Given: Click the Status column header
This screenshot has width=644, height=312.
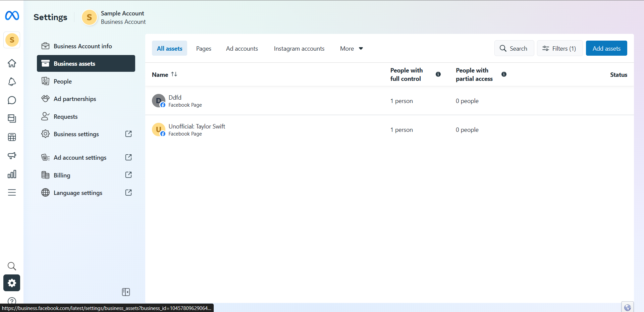Looking at the screenshot, I should [619, 74].
